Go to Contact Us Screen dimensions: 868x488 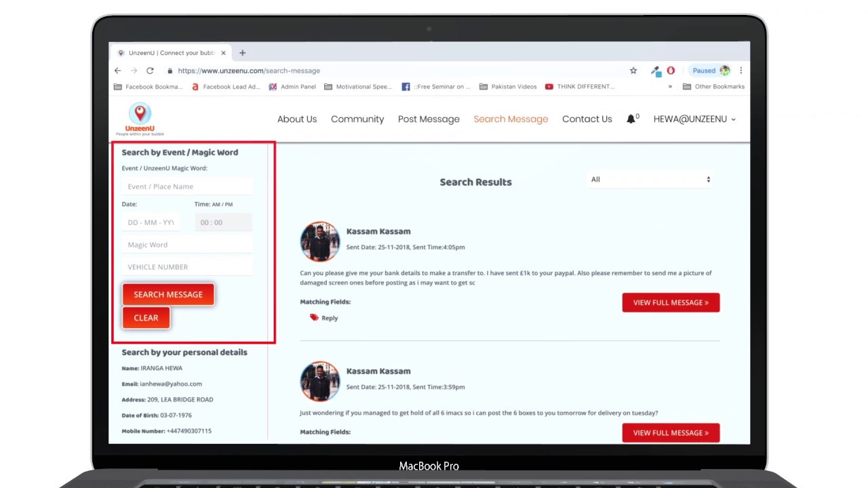(x=587, y=119)
